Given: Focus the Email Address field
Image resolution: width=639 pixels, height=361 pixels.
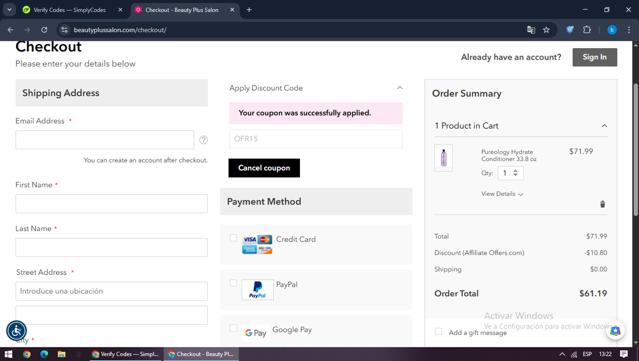Looking at the screenshot, I should (105, 140).
